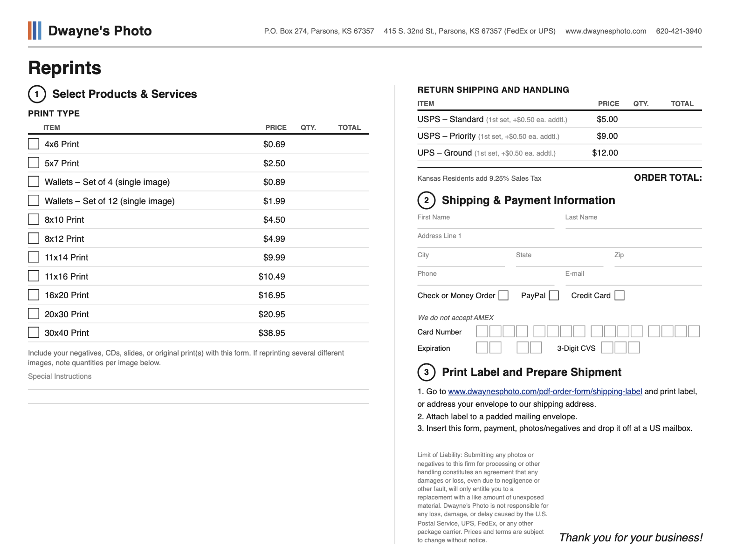The height and width of the screenshot is (560, 730).
Task: Enable the 8x10 Print option
Action: 34,219
